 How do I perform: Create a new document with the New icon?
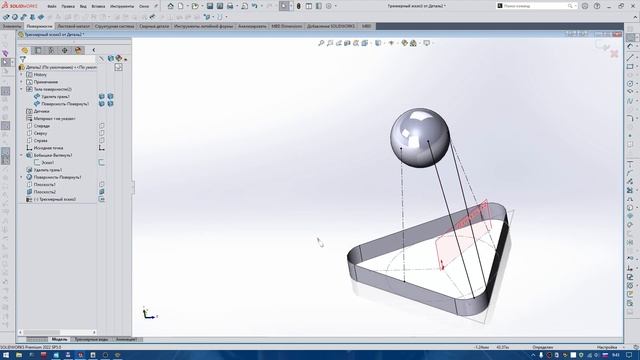click(x=180, y=6)
